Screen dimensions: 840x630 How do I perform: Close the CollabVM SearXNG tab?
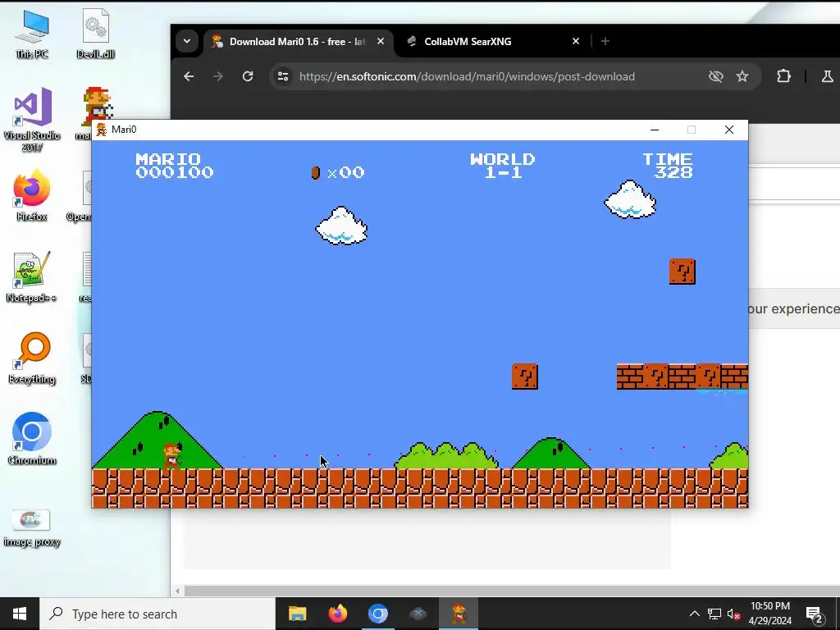pos(576,41)
